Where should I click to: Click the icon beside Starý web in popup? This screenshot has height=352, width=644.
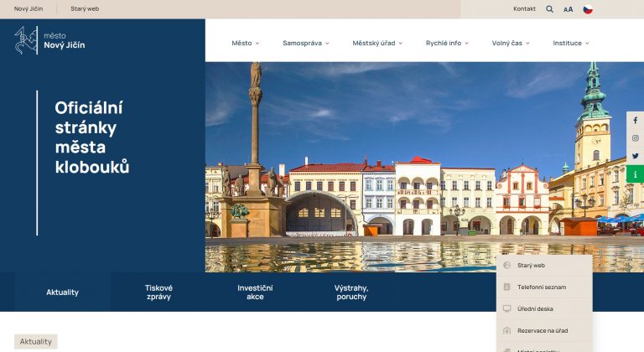click(506, 266)
